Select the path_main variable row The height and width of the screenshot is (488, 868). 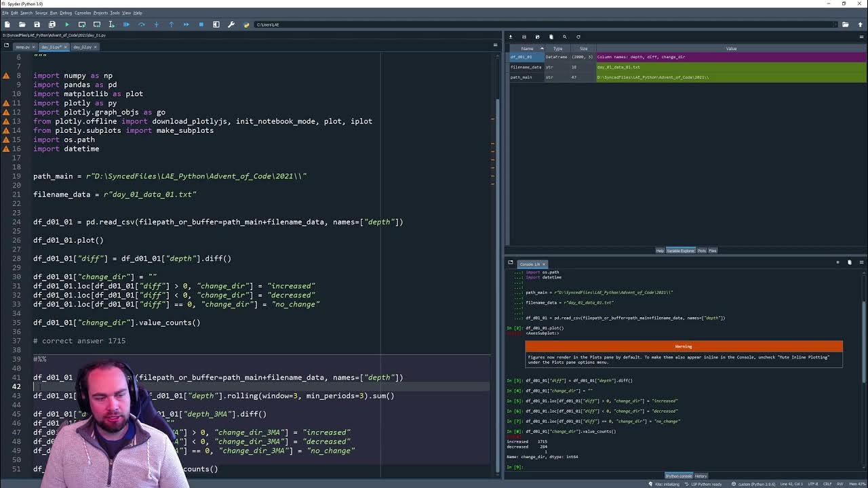coord(687,77)
